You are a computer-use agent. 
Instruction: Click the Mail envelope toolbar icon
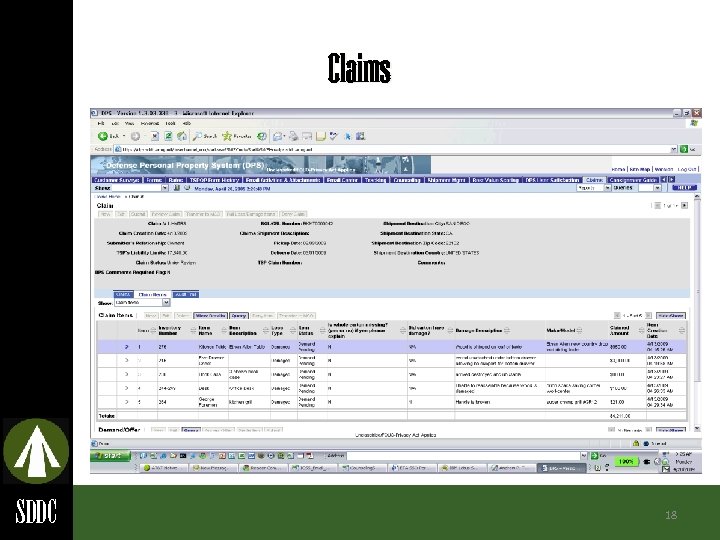point(278,136)
